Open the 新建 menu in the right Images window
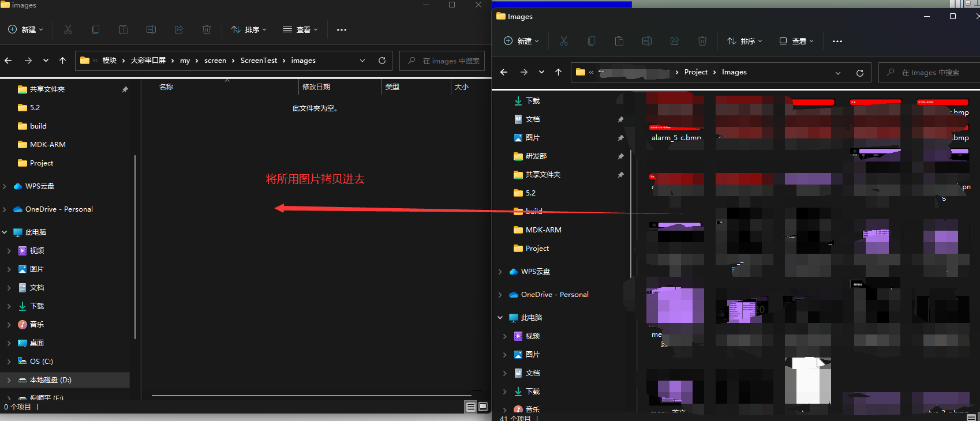Viewport: 980px width, 421px height. click(x=521, y=41)
